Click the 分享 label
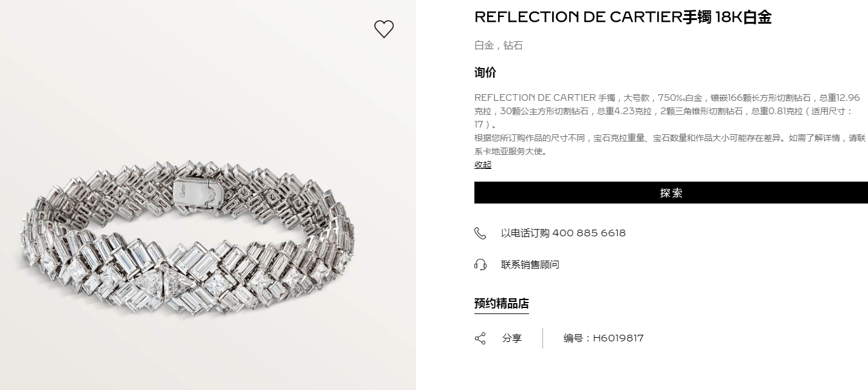Viewport: 868px width, 390px height. coord(512,338)
